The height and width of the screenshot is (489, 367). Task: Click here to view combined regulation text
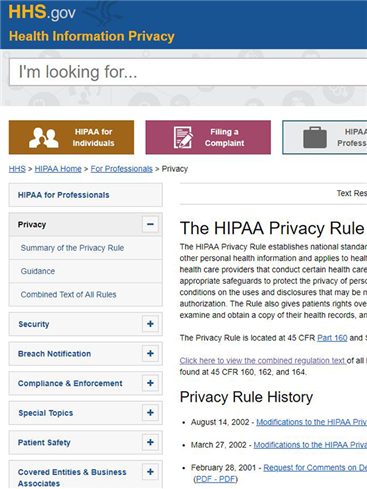tap(263, 361)
